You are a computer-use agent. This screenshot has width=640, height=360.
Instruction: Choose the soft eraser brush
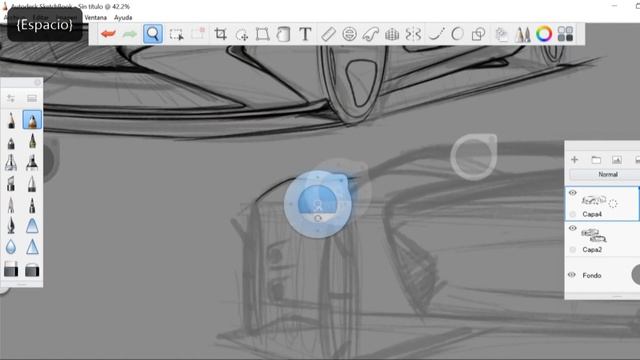32,270
